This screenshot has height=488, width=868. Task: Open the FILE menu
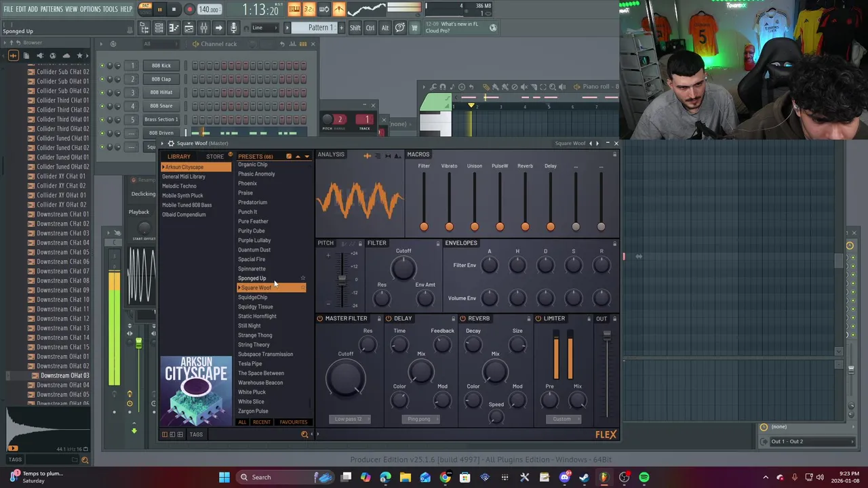(8, 9)
